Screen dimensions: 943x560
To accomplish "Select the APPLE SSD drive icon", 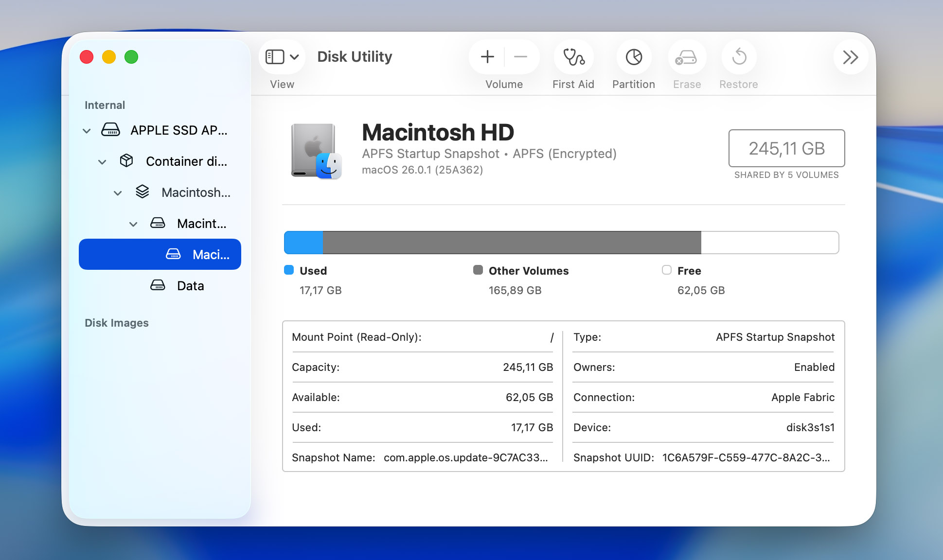I will (110, 129).
